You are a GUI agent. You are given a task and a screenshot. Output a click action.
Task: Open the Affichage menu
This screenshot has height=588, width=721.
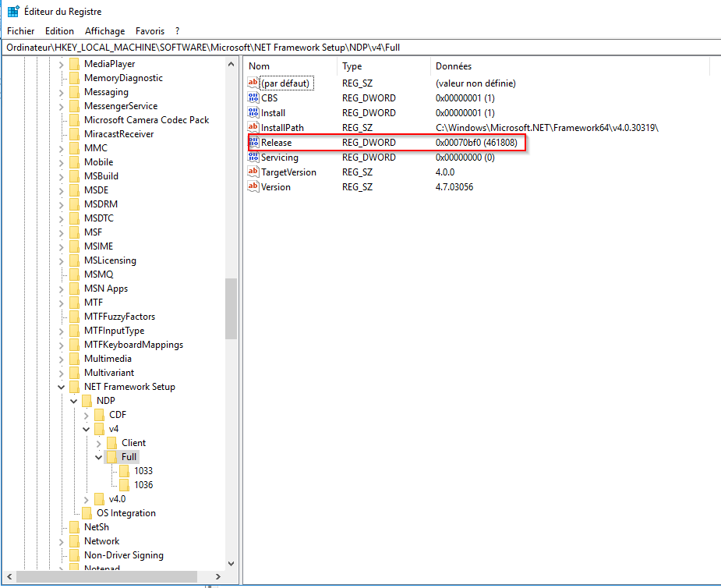105,31
